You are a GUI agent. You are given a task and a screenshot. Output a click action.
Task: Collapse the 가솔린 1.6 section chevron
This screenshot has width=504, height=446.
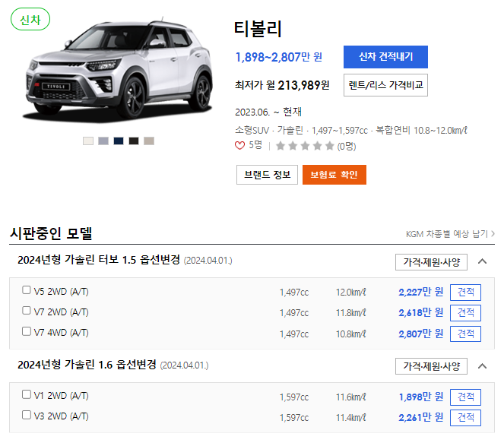482,366
